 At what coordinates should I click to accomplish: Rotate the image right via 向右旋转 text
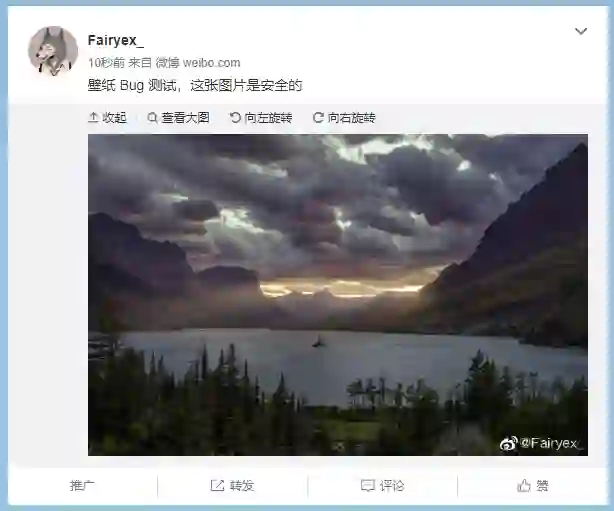click(x=352, y=117)
